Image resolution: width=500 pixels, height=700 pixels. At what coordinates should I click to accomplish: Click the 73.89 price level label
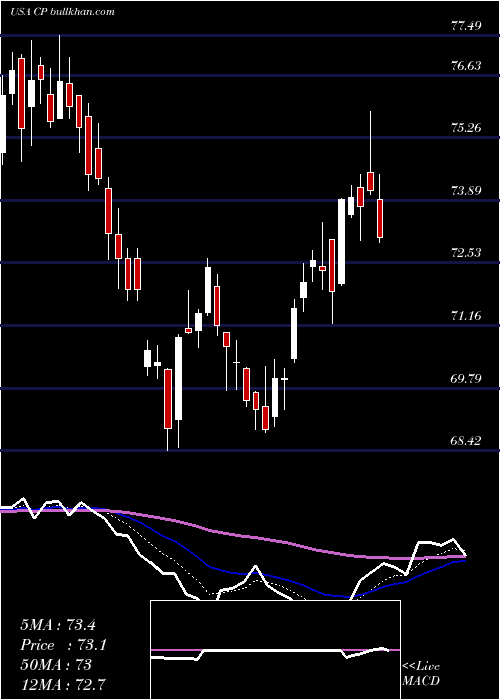[x=466, y=191]
